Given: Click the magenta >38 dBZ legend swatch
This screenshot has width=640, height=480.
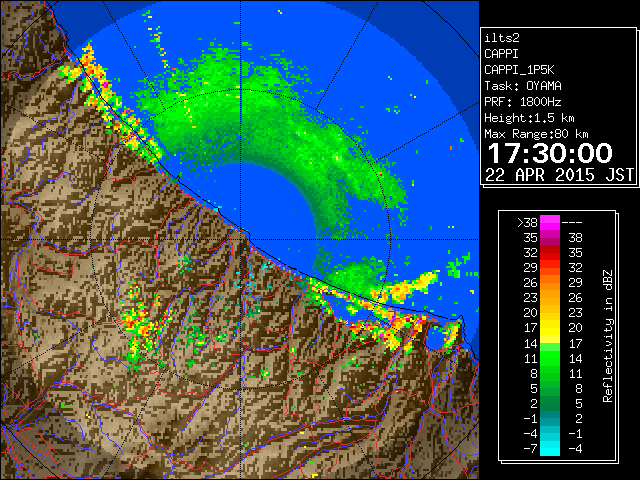Looking at the screenshot, I should [550, 222].
